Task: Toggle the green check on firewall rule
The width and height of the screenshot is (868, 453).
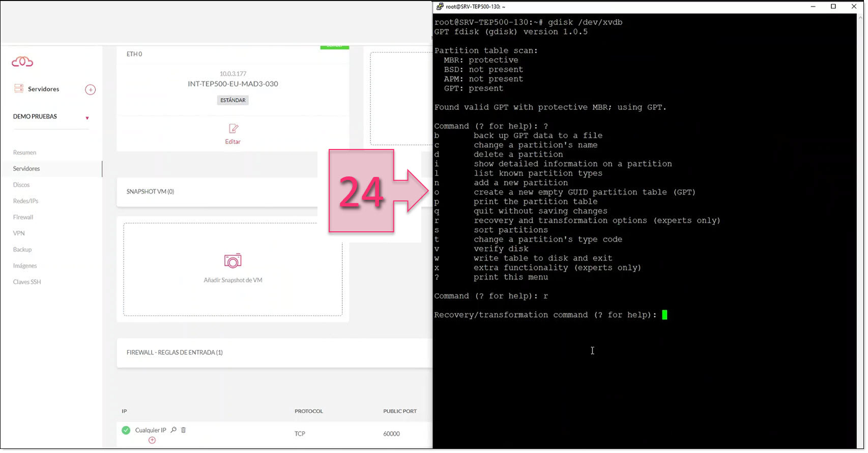Action: [126, 430]
